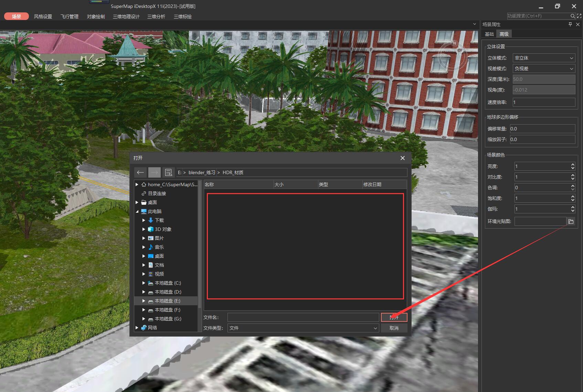Increase the 亮度 value stepper
The image size is (583, 392).
pyautogui.click(x=573, y=165)
